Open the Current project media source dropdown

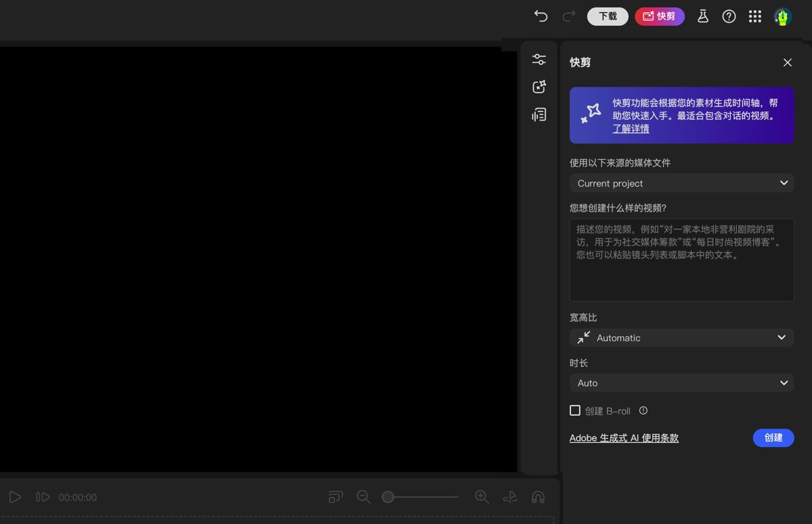(681, 183)
